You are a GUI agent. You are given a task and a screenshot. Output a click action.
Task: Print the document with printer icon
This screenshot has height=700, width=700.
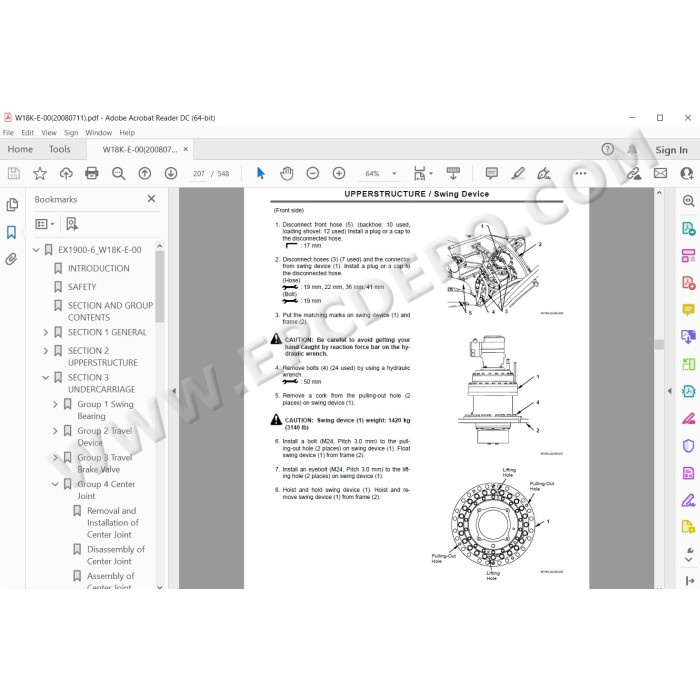coord(92,173)
